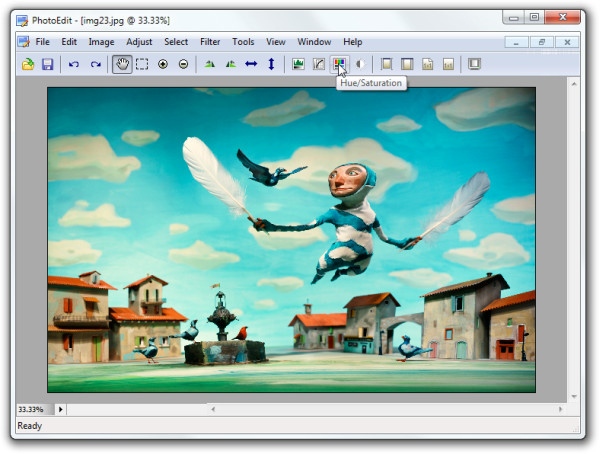
Task: Redo the last undone action
Action: pos(95,64)
